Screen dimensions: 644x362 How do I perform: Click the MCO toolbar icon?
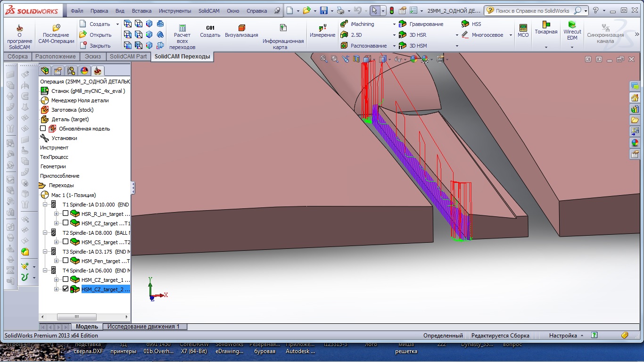[523, 28]
